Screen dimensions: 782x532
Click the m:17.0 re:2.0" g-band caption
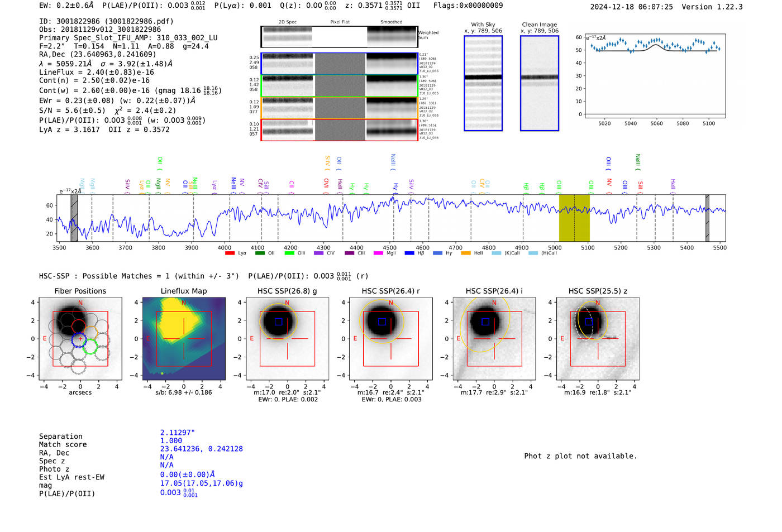click(x=287, y=392)
